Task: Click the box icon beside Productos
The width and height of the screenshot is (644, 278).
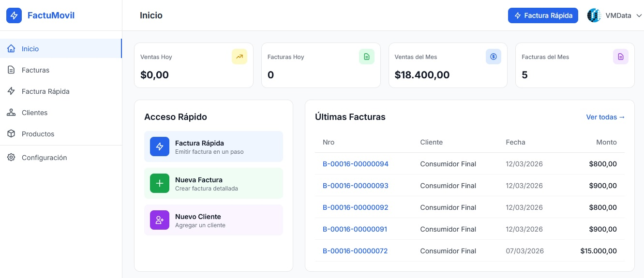Action: 11,134
